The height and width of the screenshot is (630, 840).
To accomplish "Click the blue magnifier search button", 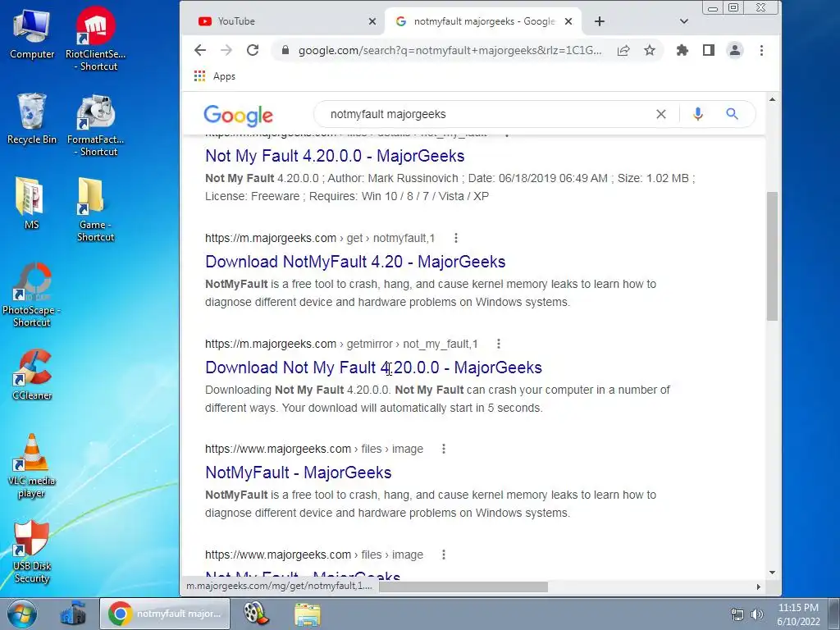I will [x=732, y=113].
